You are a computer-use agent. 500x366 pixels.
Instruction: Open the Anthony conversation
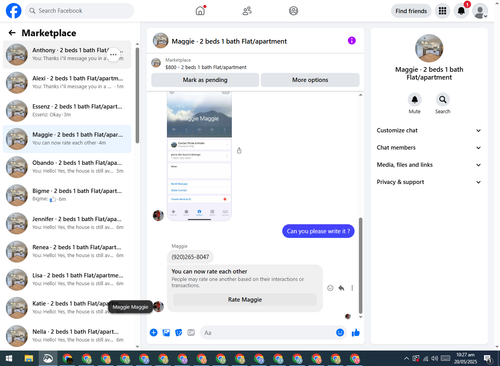[67, 54]
